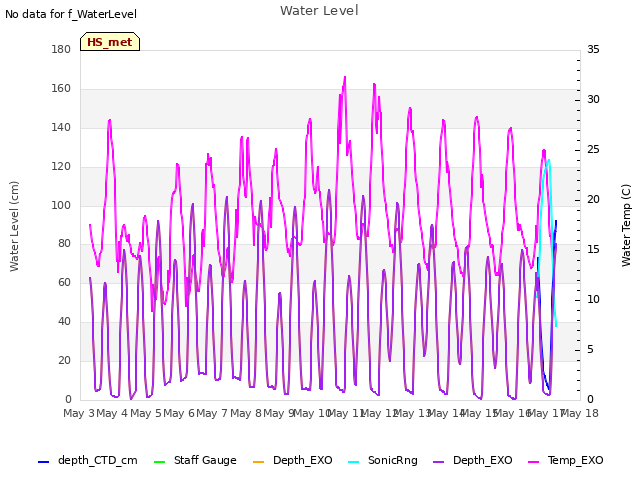
Task: Toggle the depth_CTD_cm legend entry
Action: (88, 460)
